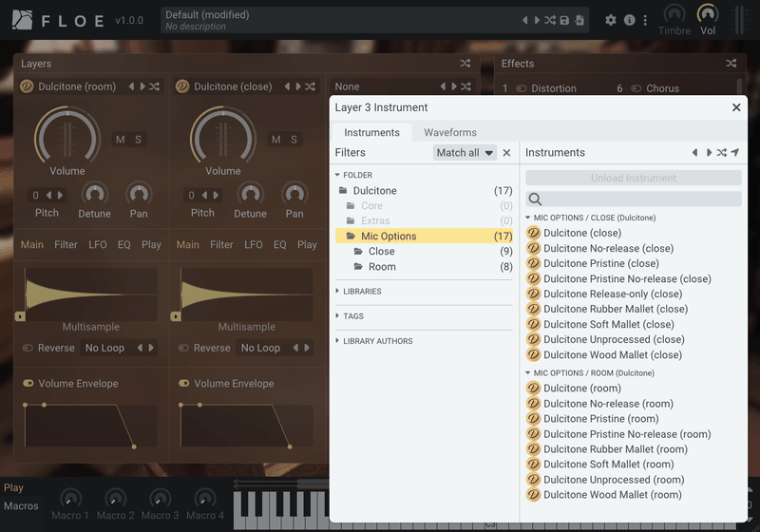Click the info icon in top bar
This screenshot has width=760, height=532.
629,20
